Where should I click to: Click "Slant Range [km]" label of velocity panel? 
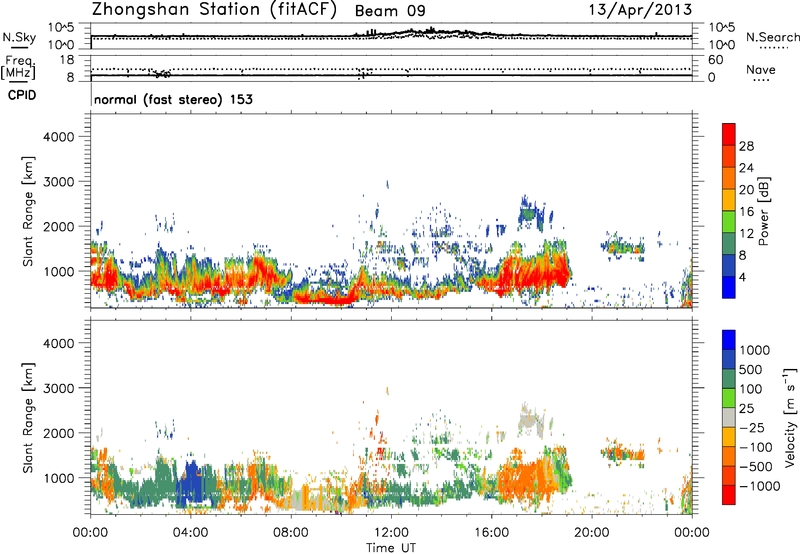[x=28, y=418]
